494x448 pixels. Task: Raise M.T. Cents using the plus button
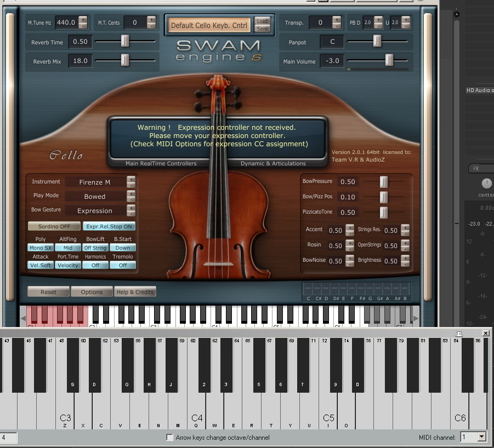tap(151, 20)
